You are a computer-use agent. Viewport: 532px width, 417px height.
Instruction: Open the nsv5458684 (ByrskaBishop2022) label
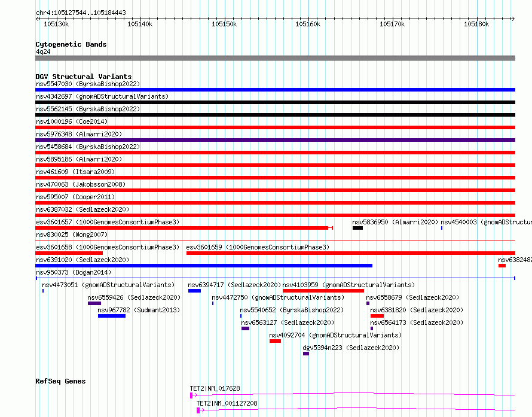[88, 147]
